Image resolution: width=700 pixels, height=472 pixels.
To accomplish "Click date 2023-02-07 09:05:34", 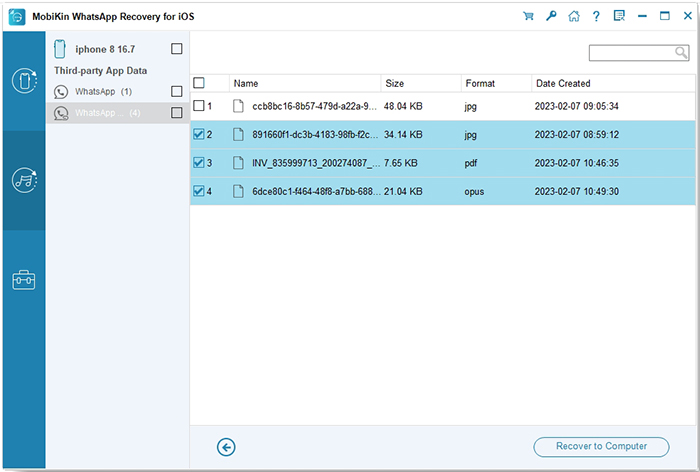I will [x=577, y=106].
